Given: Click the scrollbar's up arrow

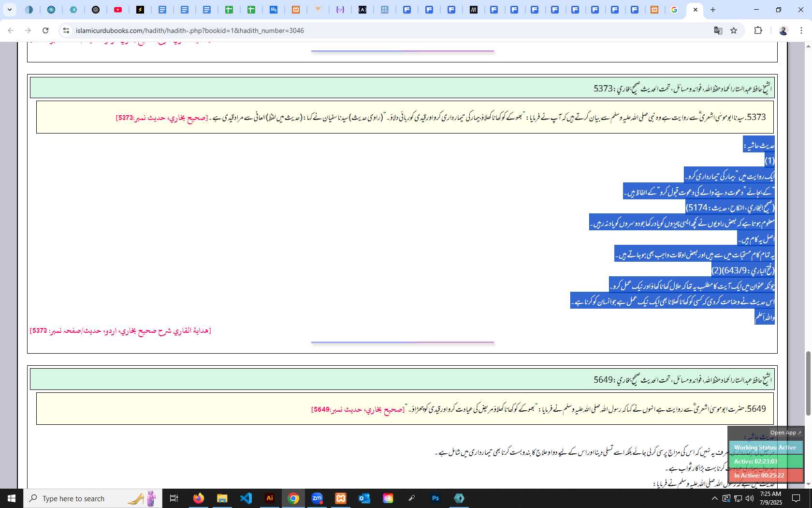Looking at the screenshot, I should click(808, 46).
